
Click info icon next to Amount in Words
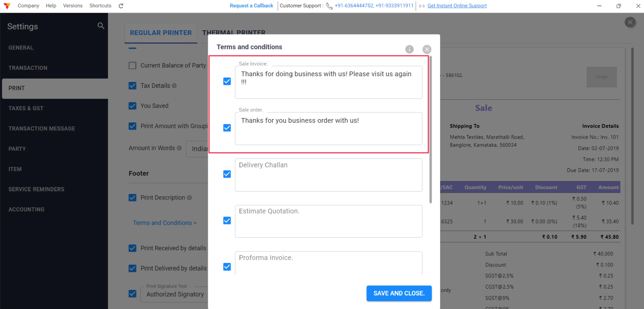(179, 148)
